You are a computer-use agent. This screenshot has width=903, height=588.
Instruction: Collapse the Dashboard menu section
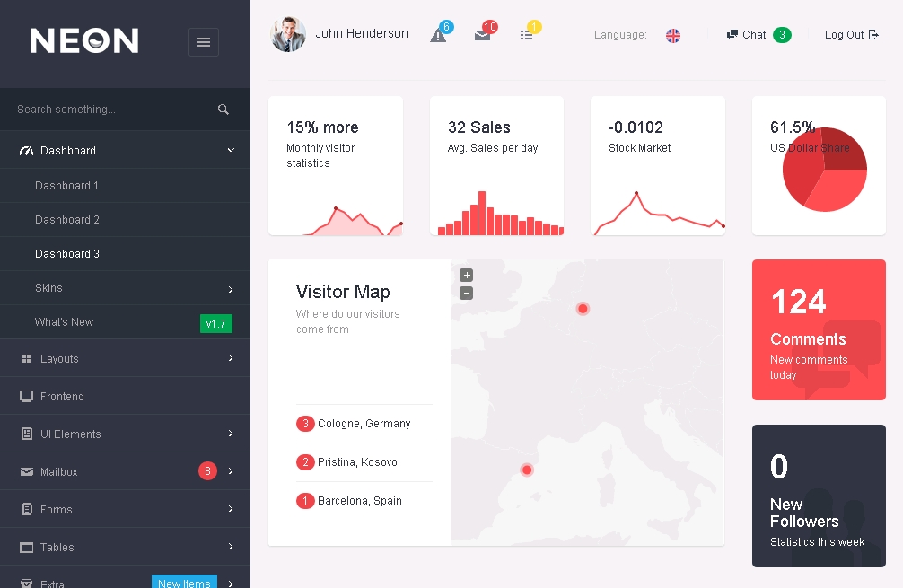tap(231, 151)
